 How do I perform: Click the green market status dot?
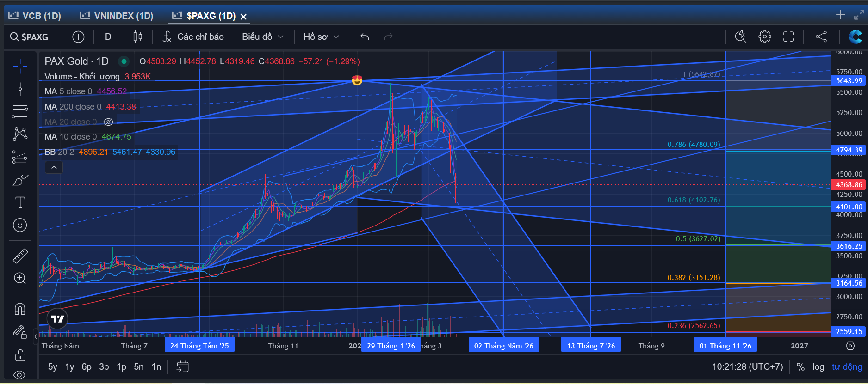click(x=124, y=61)
